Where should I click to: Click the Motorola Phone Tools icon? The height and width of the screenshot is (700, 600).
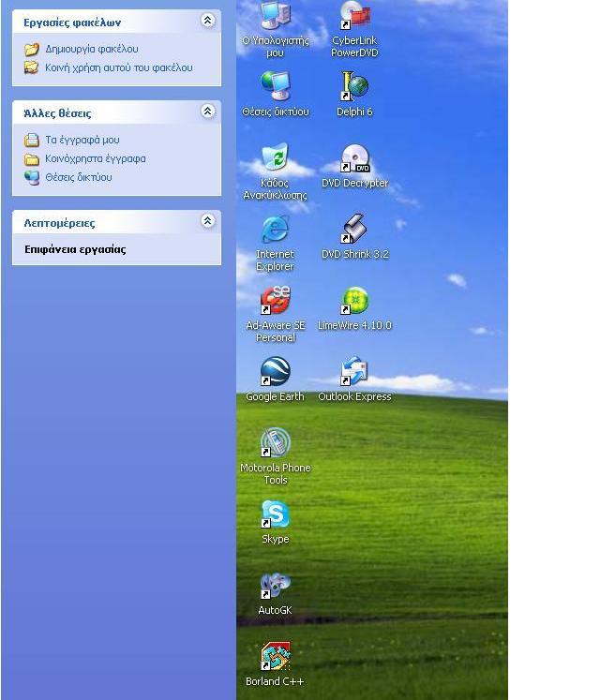276,442
